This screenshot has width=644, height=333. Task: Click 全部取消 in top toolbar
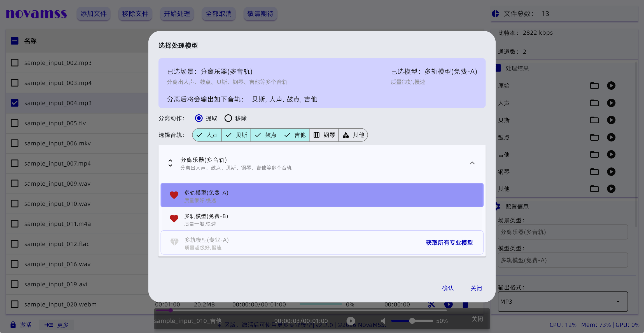point(219,14)
